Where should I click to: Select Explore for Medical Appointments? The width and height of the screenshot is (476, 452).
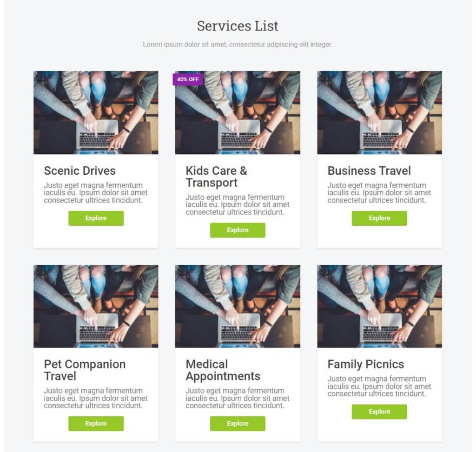(x=238, y=424)
